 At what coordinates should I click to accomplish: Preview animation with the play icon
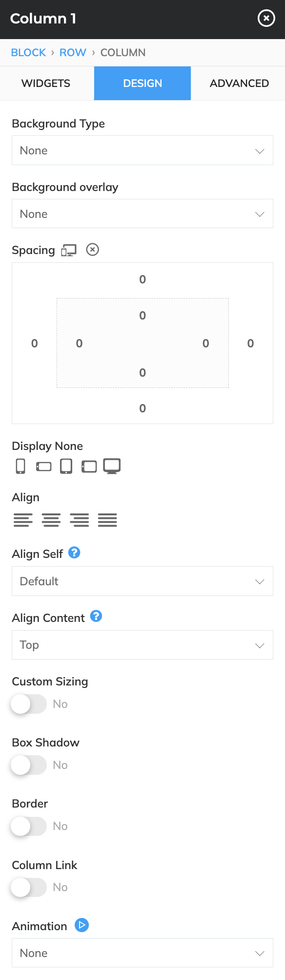point(81,925)
